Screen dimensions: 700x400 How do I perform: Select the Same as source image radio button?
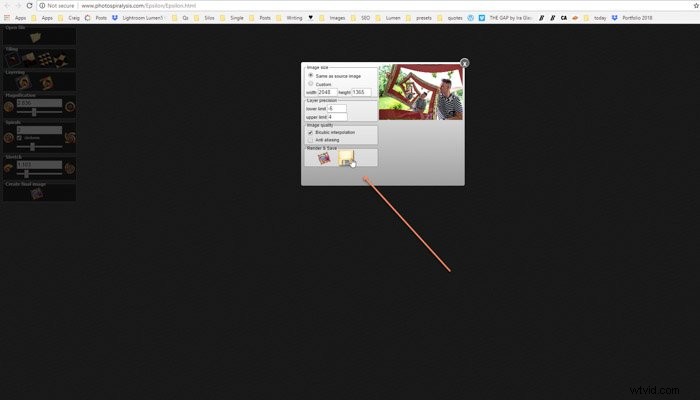tap(311, 75)
